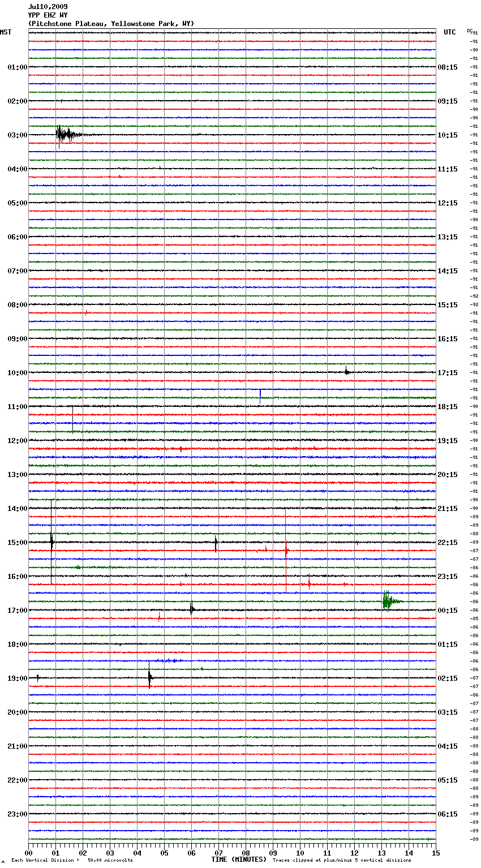Select the 12:00 MST time label
Image resolution: width=481 pixels, height=868 pixels.
pos(18,441)
